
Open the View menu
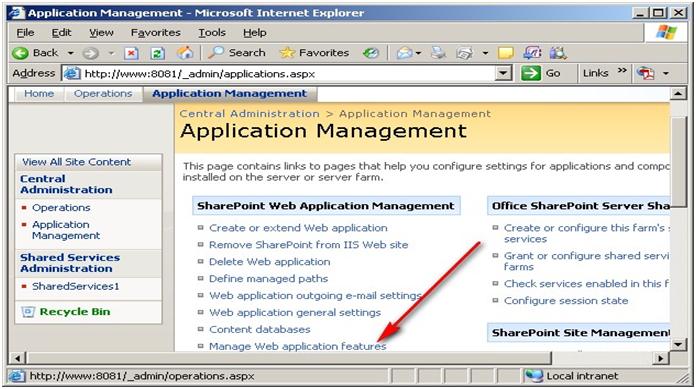click(101, 33)
